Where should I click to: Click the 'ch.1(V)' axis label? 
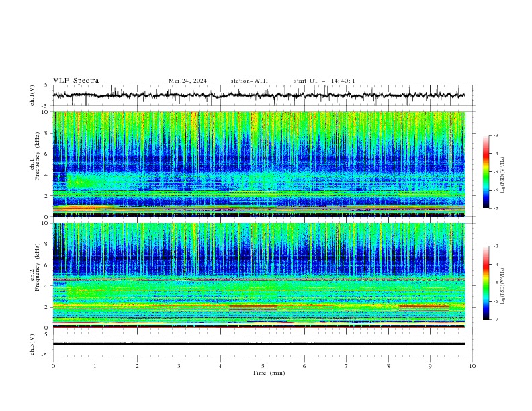32,95
